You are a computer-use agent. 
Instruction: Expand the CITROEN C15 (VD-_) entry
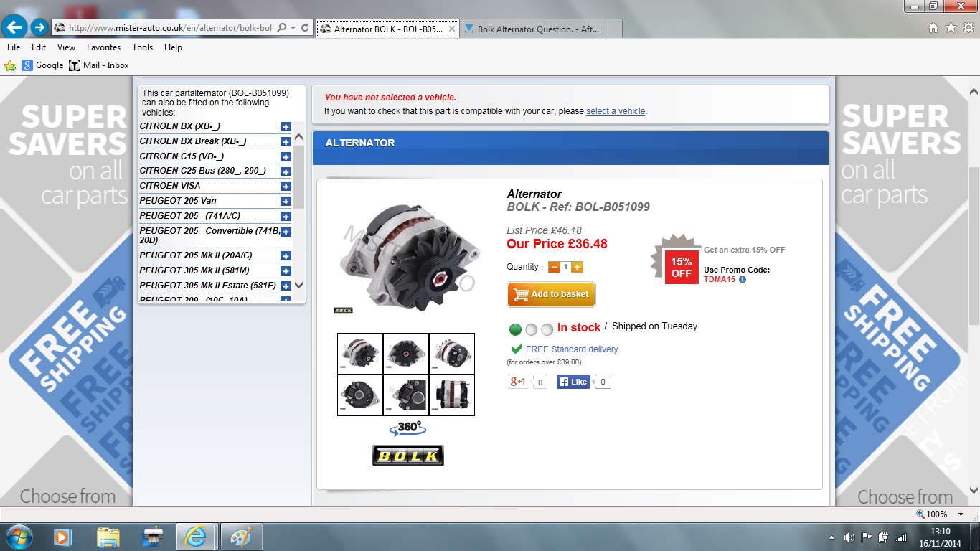286,157
